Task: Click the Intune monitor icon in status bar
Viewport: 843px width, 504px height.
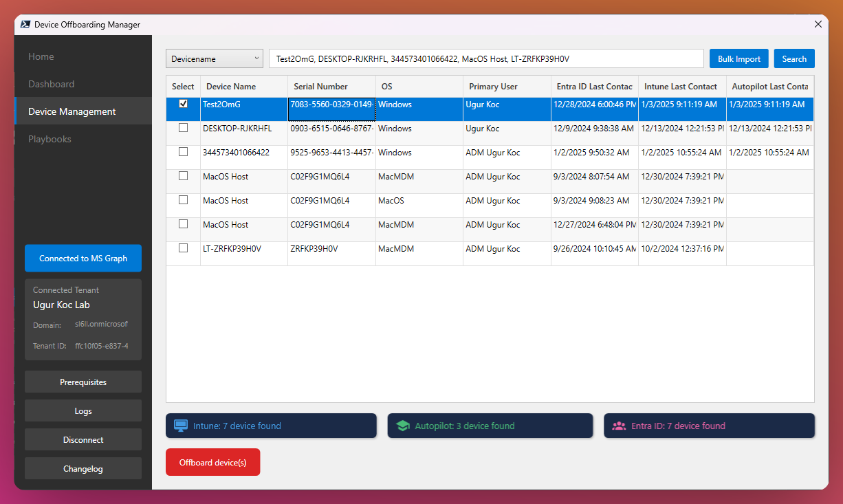Action: coord(181,425)
